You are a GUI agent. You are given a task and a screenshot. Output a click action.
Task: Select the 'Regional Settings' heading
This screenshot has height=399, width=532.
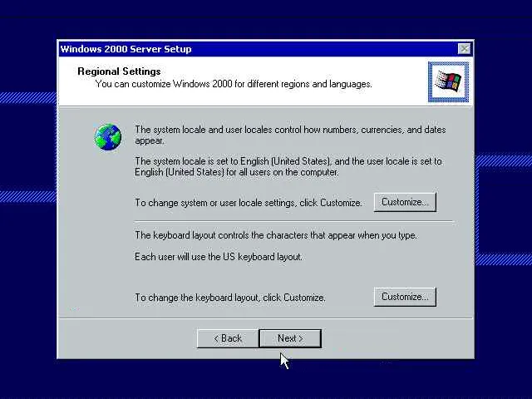tap(119, 71)
